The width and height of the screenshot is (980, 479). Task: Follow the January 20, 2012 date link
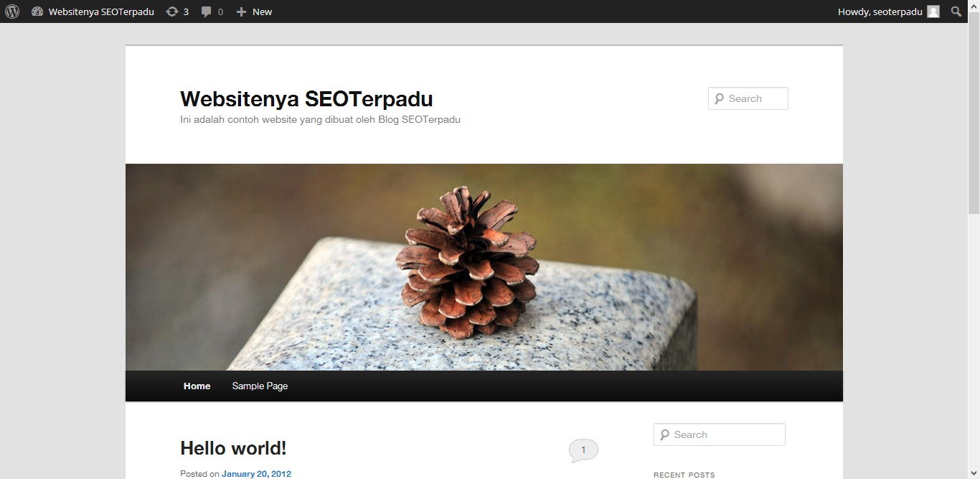tap(256, 473)
